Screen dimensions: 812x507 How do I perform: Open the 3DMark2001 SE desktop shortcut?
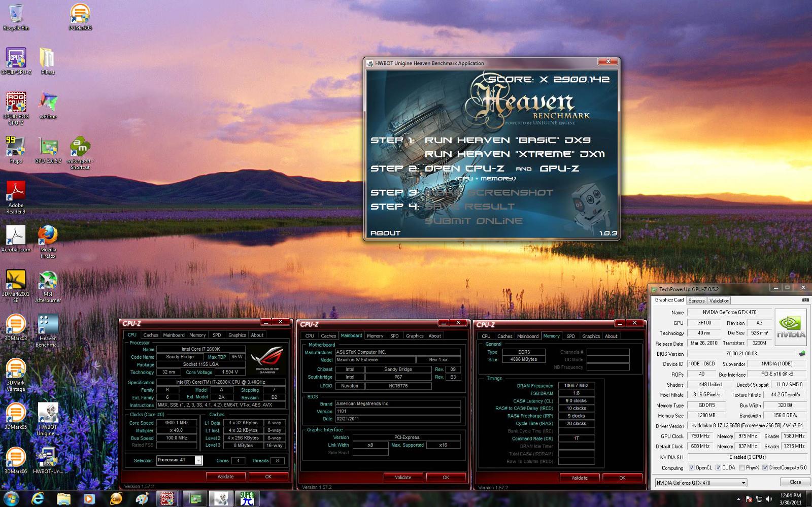(16, 286)
